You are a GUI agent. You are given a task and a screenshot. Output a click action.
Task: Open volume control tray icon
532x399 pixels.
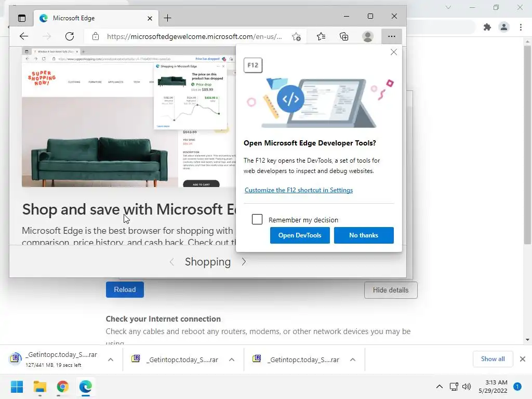pos(467,387)
